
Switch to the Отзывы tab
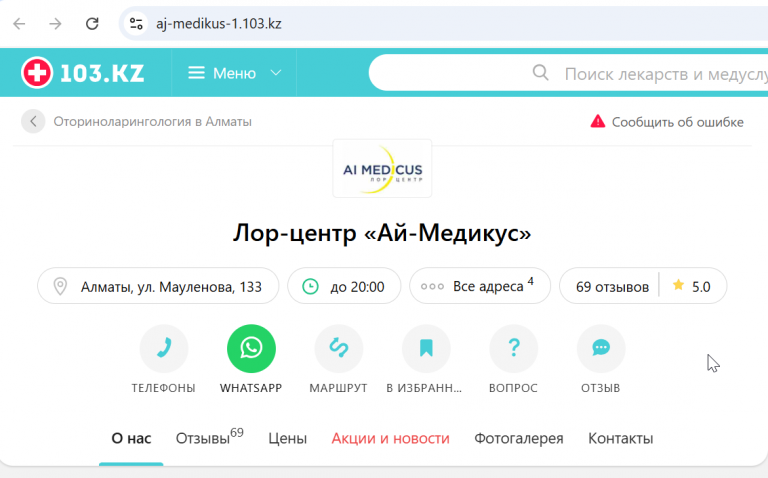pos(210,436)
